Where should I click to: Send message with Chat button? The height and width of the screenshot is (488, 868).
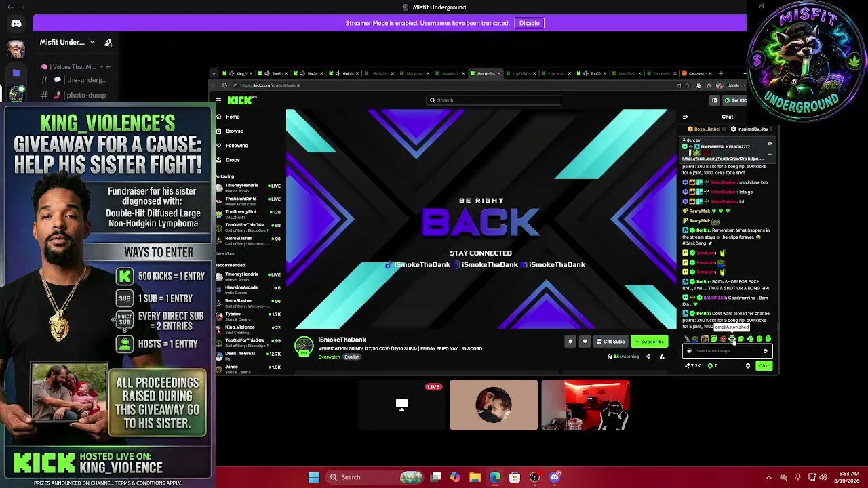(764, 366)
